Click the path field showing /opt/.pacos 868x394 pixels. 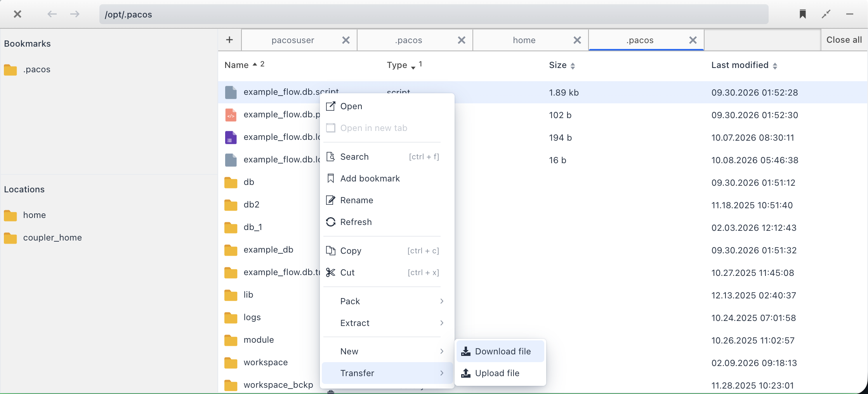pyautogui.click(x=434, y=14)
